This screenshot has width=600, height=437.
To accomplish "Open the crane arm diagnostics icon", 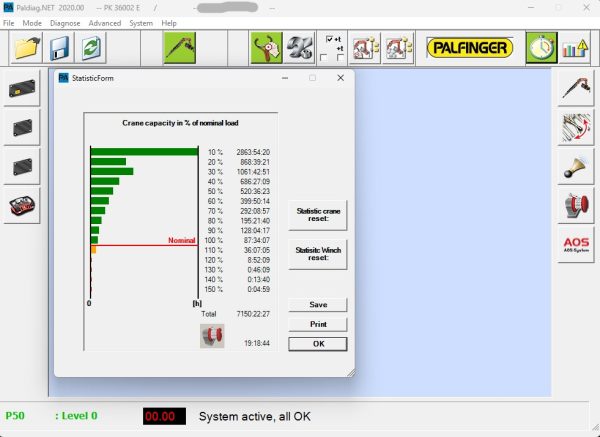I will [179, 47].
